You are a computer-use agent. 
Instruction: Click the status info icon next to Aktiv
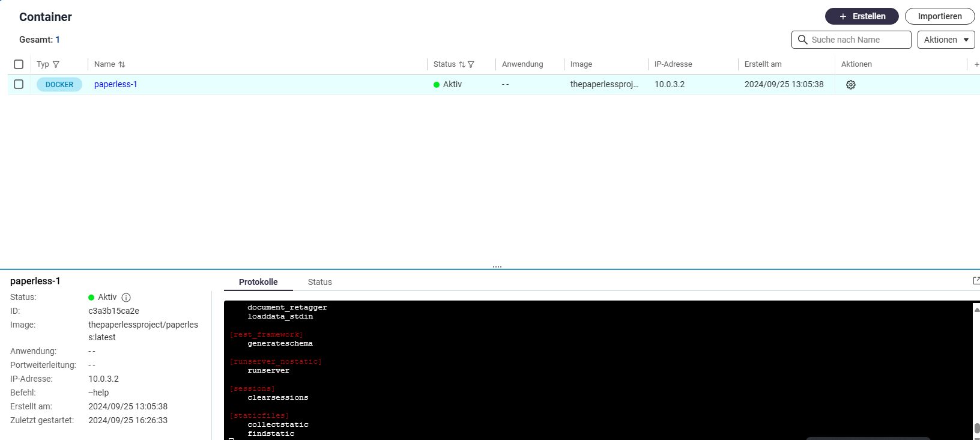(126, 298)
